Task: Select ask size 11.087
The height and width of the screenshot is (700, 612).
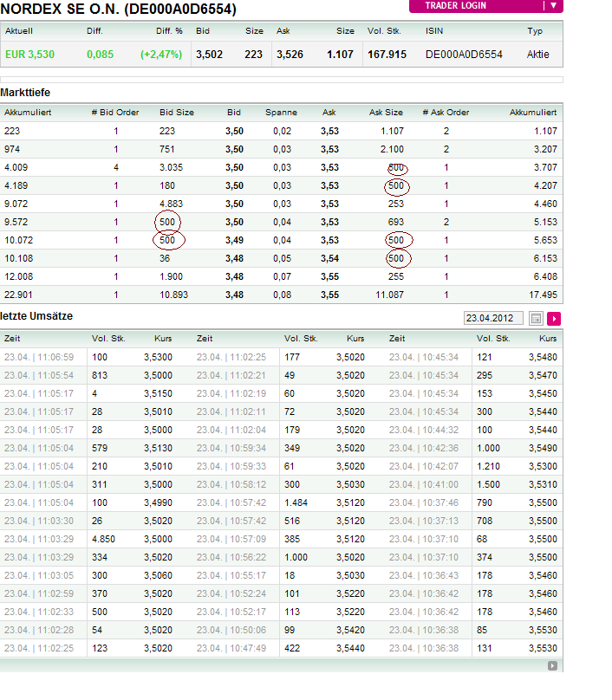Action: (389, 295)
